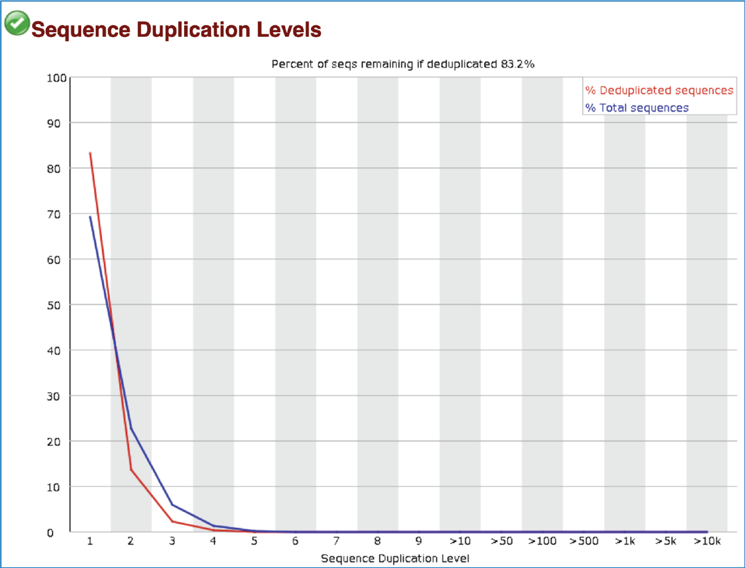This screenshot has width=745, height=568.
Task: Click the y-axis label 80
Action: coord(54,169)
